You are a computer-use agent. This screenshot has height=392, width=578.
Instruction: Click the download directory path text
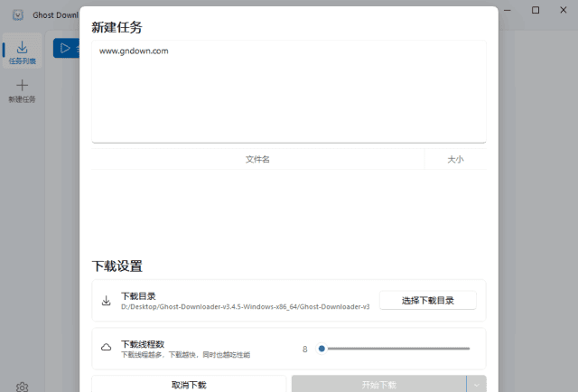coord(245,307)
